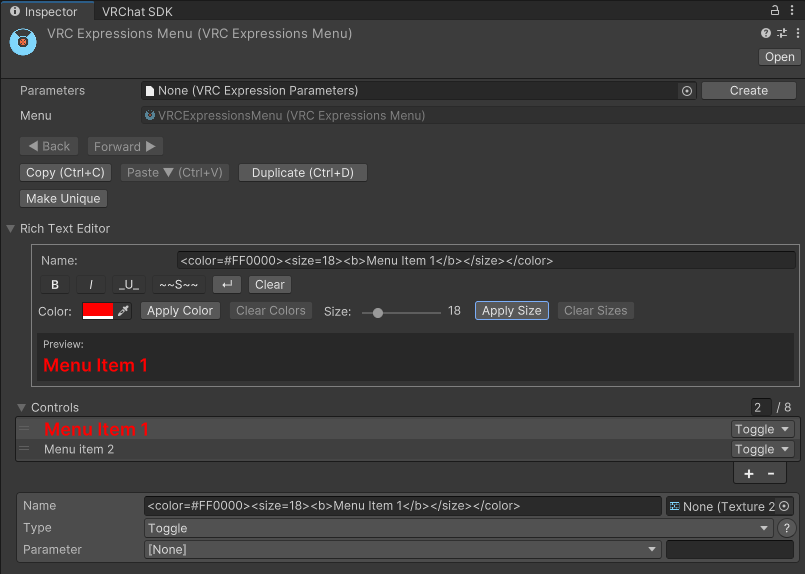Image resolution: width=805 pixels, height=574 pixels.
Task: Click the Menu field showing VRCExpressionsMenu
Action: click(472, 116)
